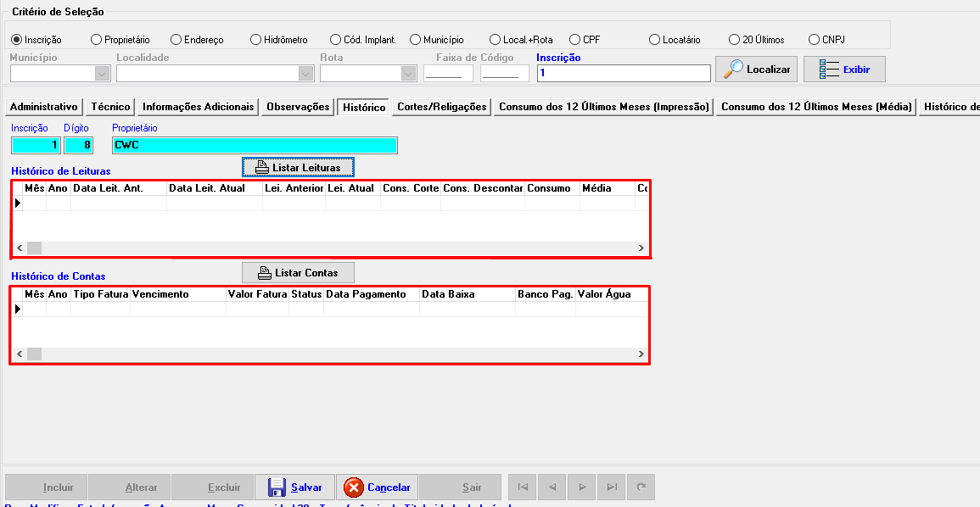Click Listar Contas printer button
Screen dimensions: 980x507
click(x=298, y=273)
